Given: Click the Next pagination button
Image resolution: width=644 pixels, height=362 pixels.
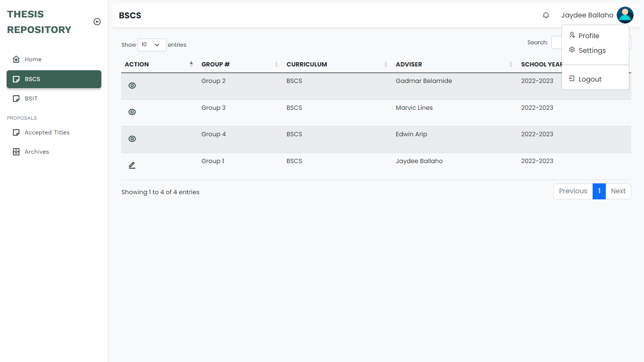Looking at the screenshot, I should [x=618, y=191].
